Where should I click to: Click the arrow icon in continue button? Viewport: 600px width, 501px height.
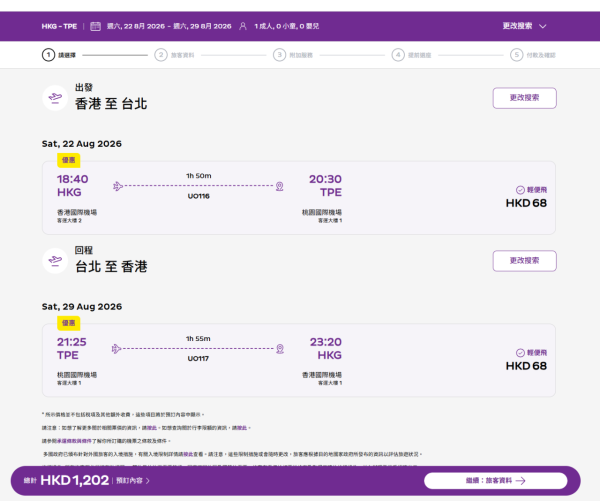520,481
